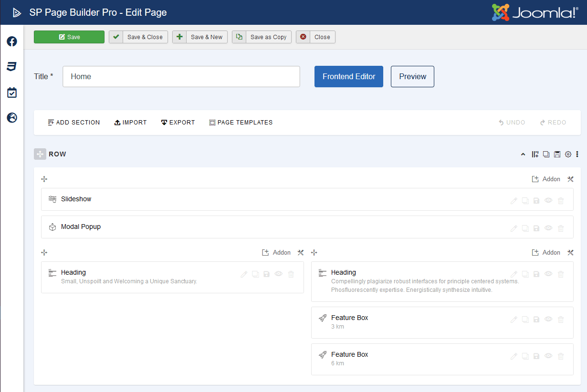Save the 3 km Feature Box addon
The height and width of the screenshot is (392, 587).
[536, 320]
